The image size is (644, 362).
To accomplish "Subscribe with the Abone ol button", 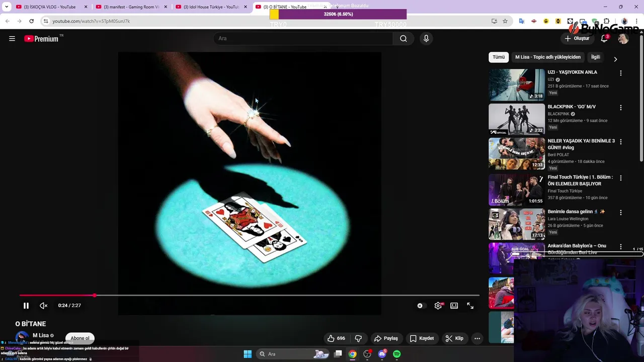I will click(80, 338).
